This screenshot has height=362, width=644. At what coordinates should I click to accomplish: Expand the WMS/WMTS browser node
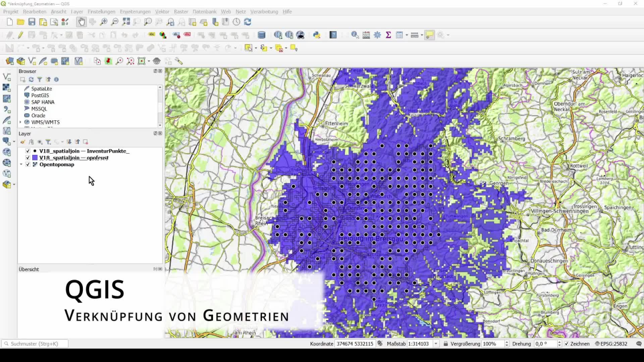[21, 123]
